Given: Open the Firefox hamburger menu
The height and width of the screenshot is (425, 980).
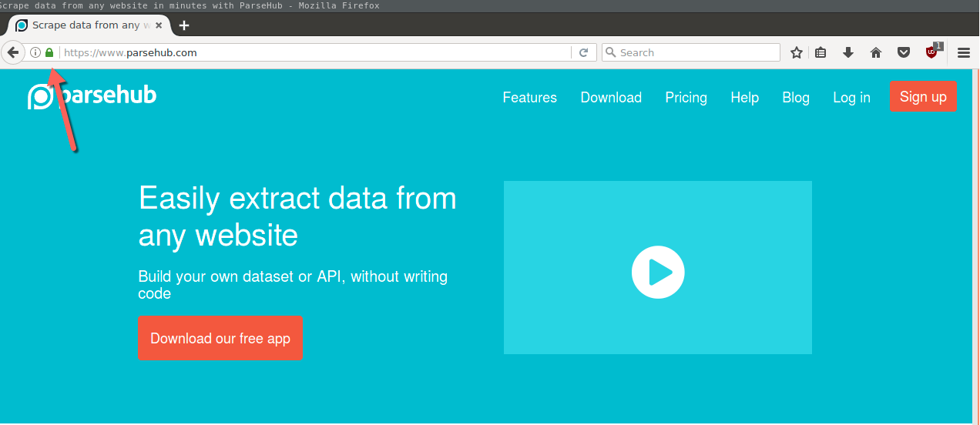Looking at the screenshot, I should click(963, 52).
